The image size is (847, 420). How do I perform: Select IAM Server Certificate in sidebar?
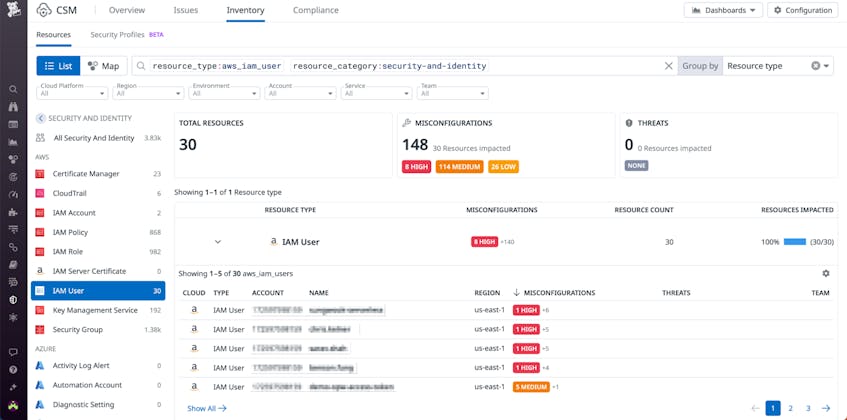click(98, 271)
